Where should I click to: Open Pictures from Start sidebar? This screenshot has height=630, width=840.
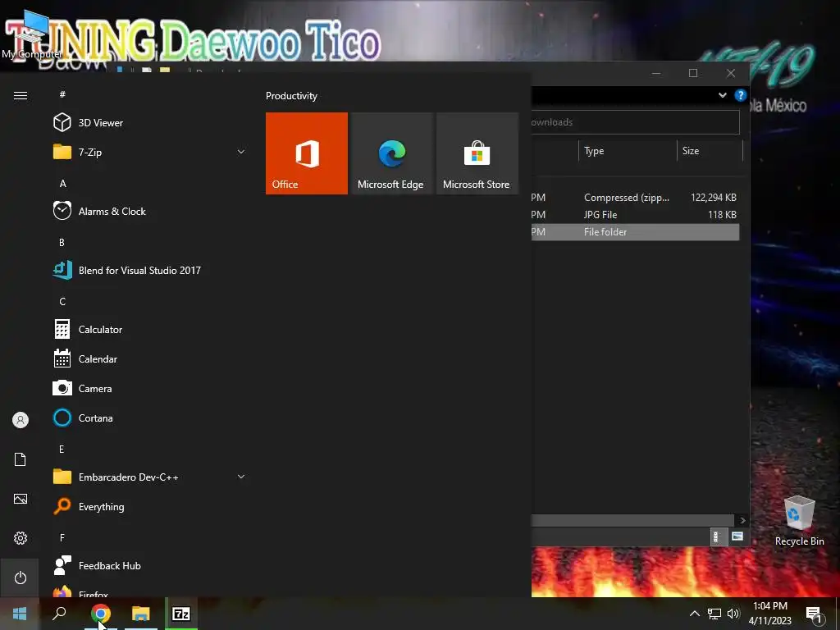[x=21, y=499]
